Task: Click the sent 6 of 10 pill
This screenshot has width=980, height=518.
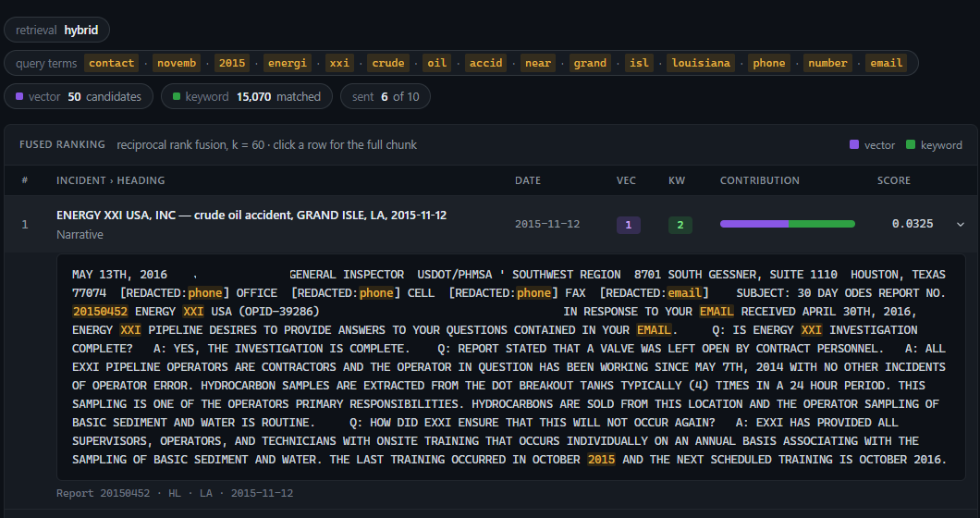Action: click(x=385, y=96)
